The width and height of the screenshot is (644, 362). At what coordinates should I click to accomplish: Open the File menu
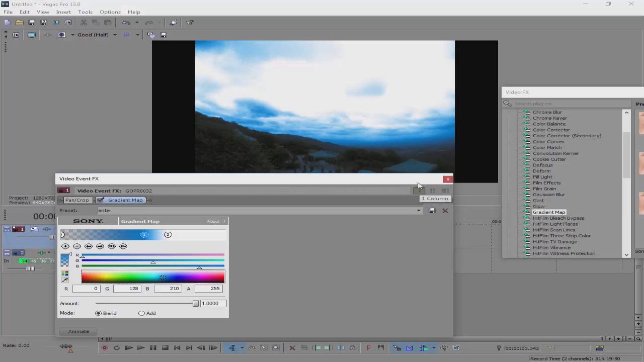[8, 12]
